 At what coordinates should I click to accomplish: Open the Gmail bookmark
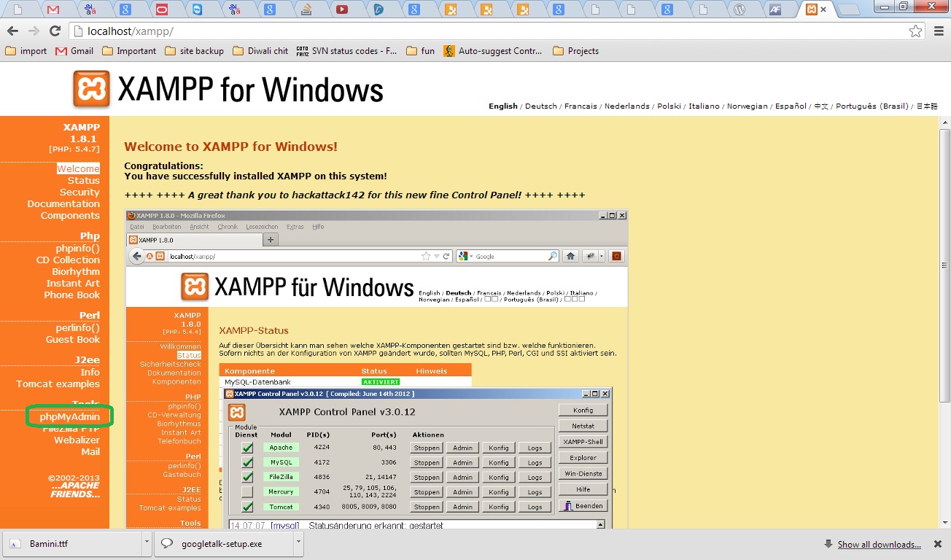point(74,51)
